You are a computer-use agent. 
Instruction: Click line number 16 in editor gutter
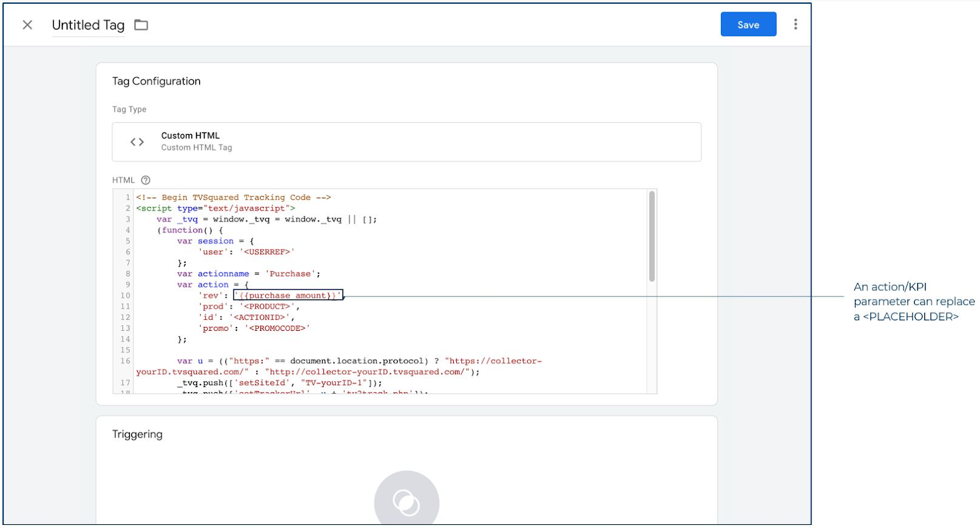(125, 361)
